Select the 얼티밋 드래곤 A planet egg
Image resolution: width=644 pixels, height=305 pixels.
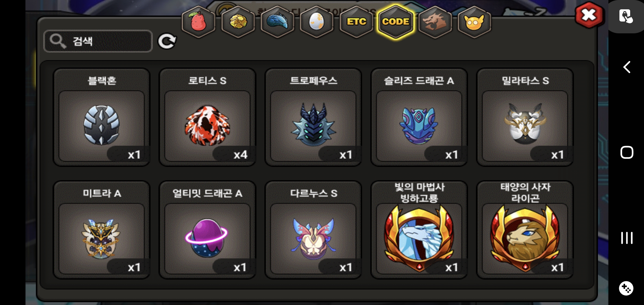(207, 230)
